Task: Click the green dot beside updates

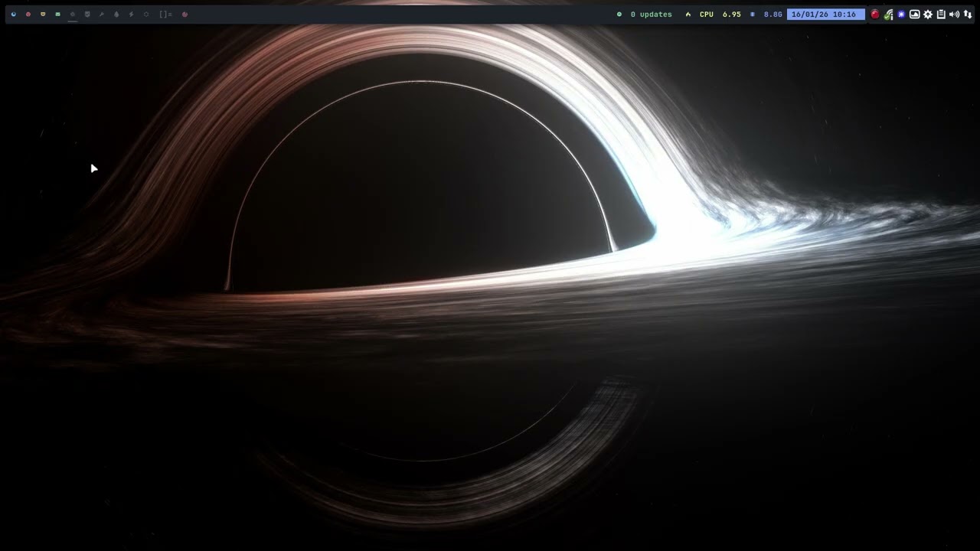Action: [619, 15]
